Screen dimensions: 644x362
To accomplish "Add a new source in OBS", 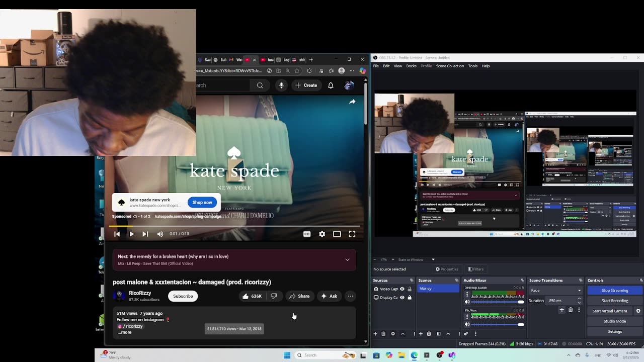I will pos(375,334).
